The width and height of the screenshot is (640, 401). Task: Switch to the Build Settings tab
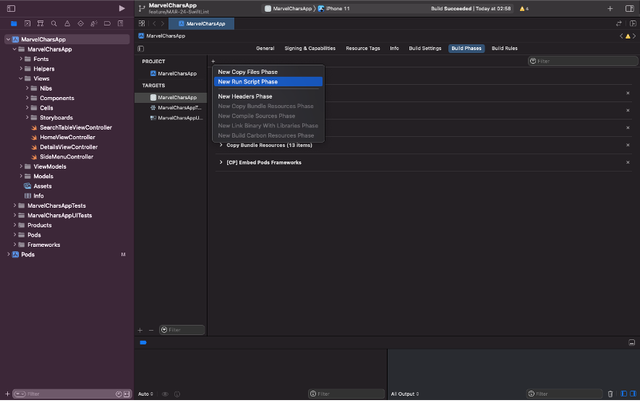point(425,48)
